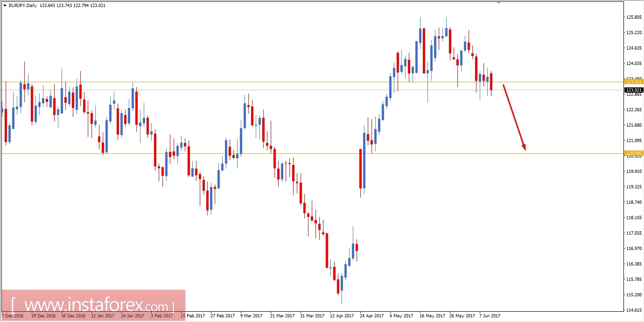Click the 27 Feb 2017 date label
The image size is (644, 322).
(222, 316)
